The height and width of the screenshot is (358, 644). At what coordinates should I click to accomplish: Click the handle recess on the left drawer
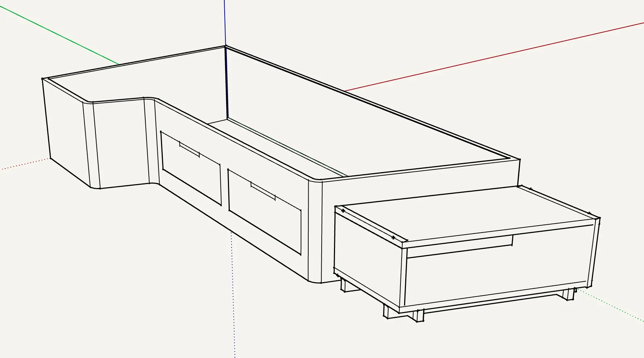coord(190,149)
